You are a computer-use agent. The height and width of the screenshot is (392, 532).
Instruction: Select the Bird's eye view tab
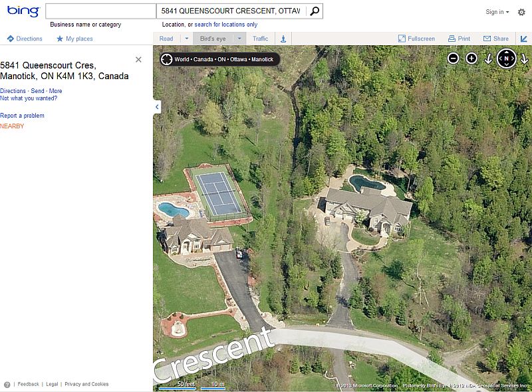tap(213, 39)
